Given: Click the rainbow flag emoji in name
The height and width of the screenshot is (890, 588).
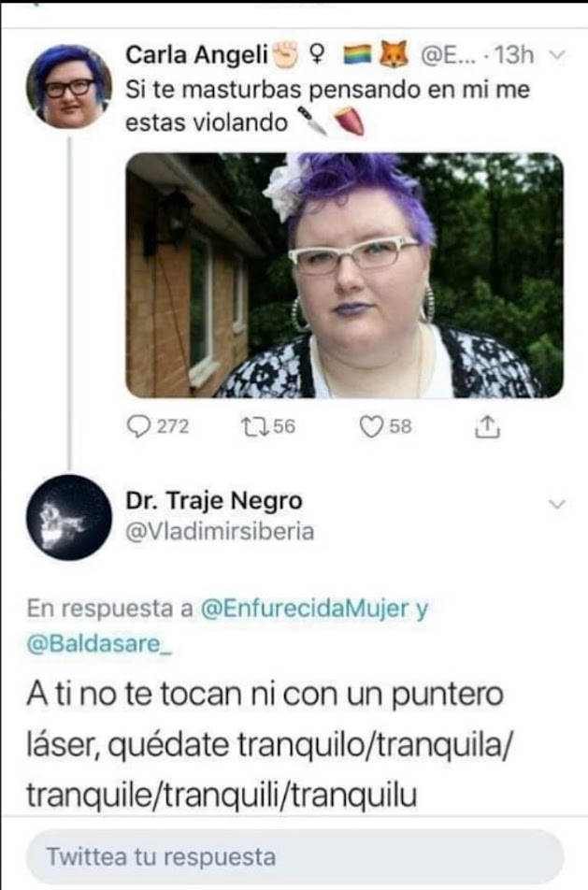Looking at the screenshot, I should pyautogui.click(x=357, y=55).
